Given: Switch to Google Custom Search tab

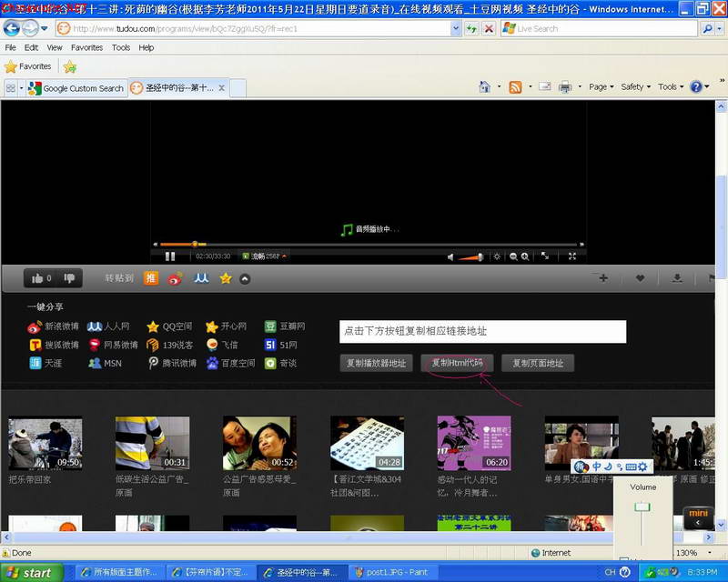Looking at the screenshot, I should point(76,88).
